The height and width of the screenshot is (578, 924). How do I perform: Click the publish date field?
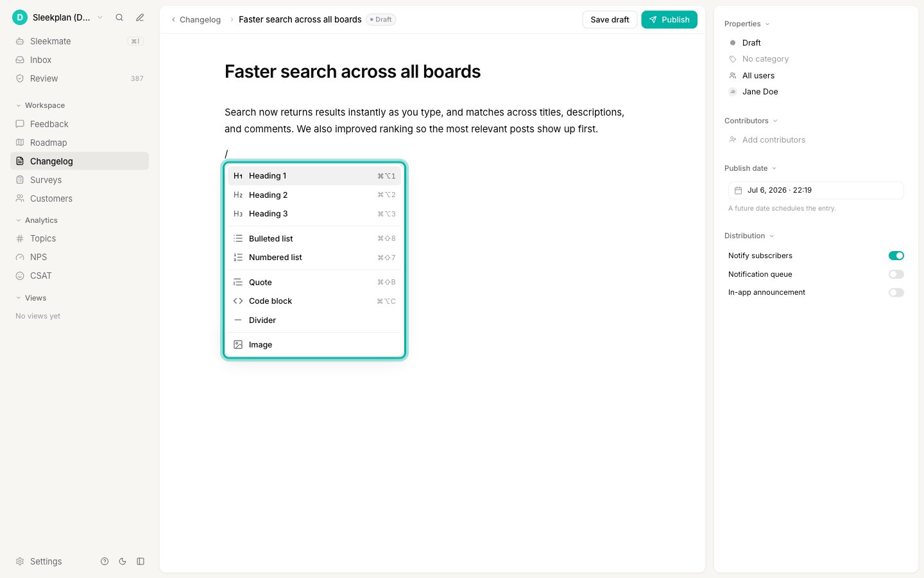point(816,190)
